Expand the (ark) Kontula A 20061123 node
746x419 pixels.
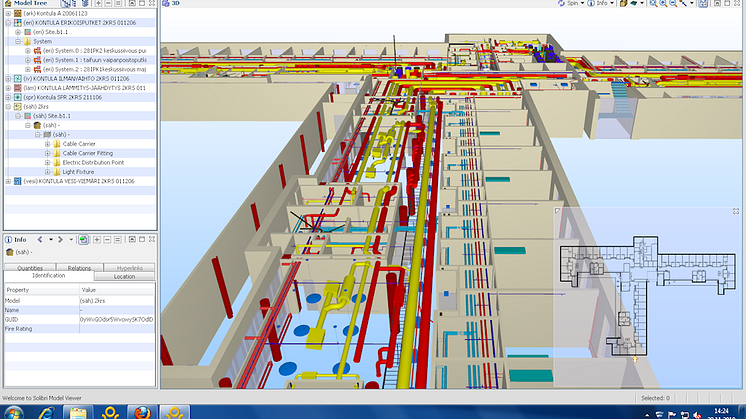tap(8, 13)
